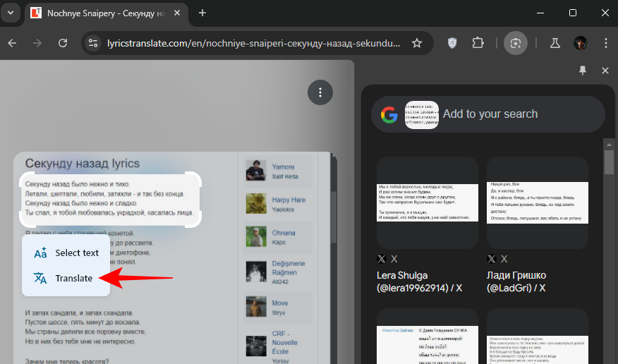The width and height of the screenshot is (618, 364).
Task: Expand the tab search dropdown arrow
Action: coord(10,13)
